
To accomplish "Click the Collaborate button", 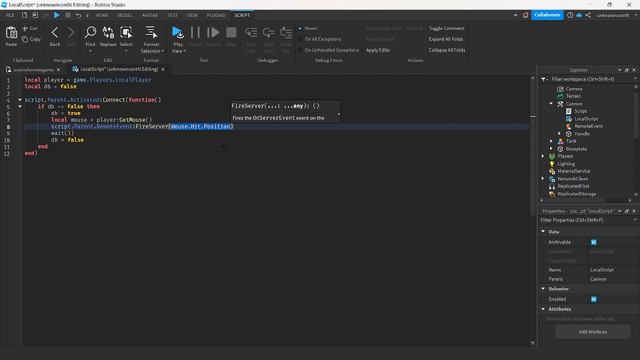I will pos(547,15).
